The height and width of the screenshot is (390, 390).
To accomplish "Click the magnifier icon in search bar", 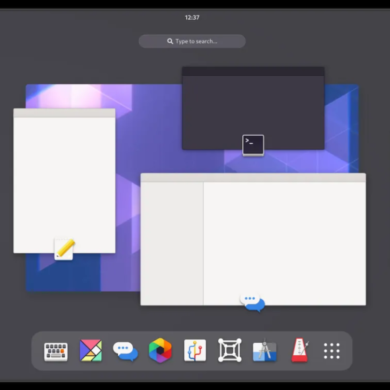I will [x=170, y=41].
